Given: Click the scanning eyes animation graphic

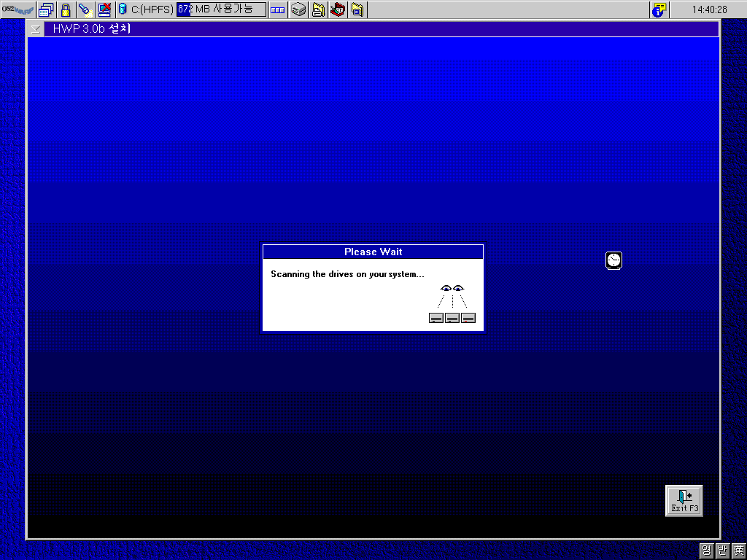Looking at the screenshot, I should click(x=452, y=303).
